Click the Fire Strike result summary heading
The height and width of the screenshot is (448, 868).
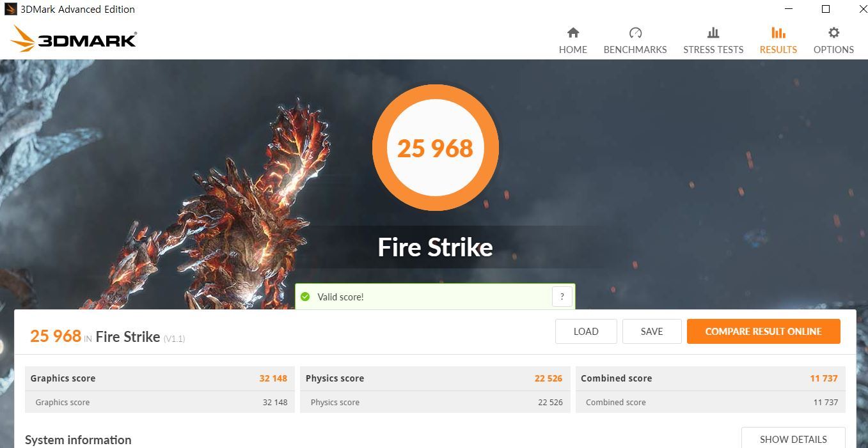[128, 337]
